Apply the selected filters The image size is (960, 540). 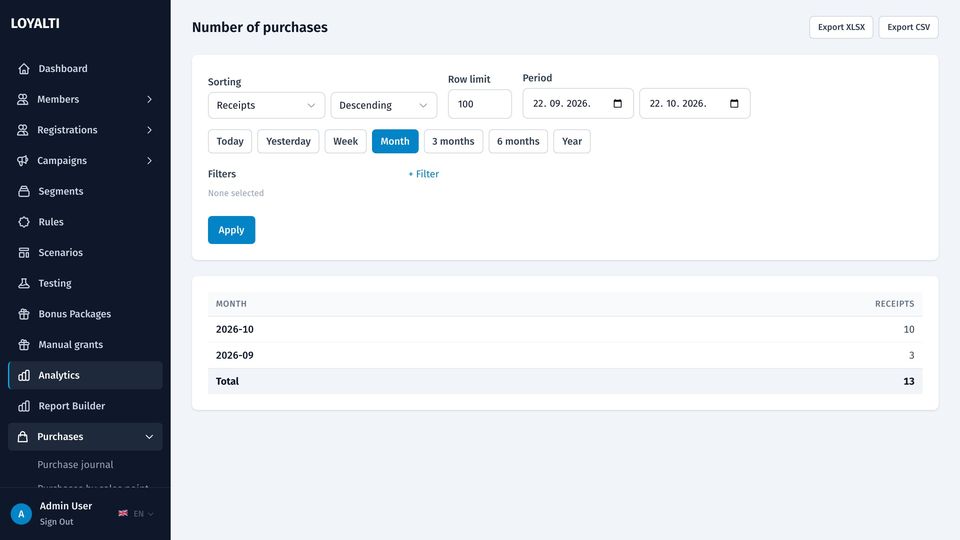(x=231, y=230)
